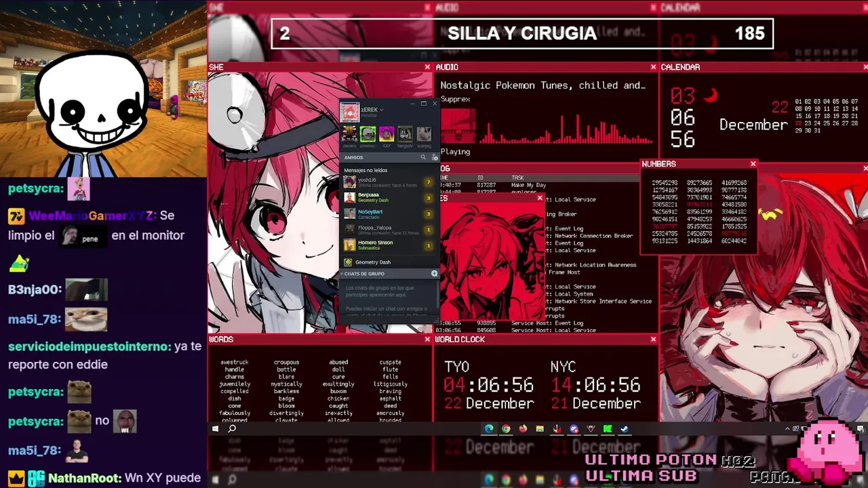The image size is (868, 488).
Task: Launch Google Chrome from the taskbar
Action: (x=506, y=428)
